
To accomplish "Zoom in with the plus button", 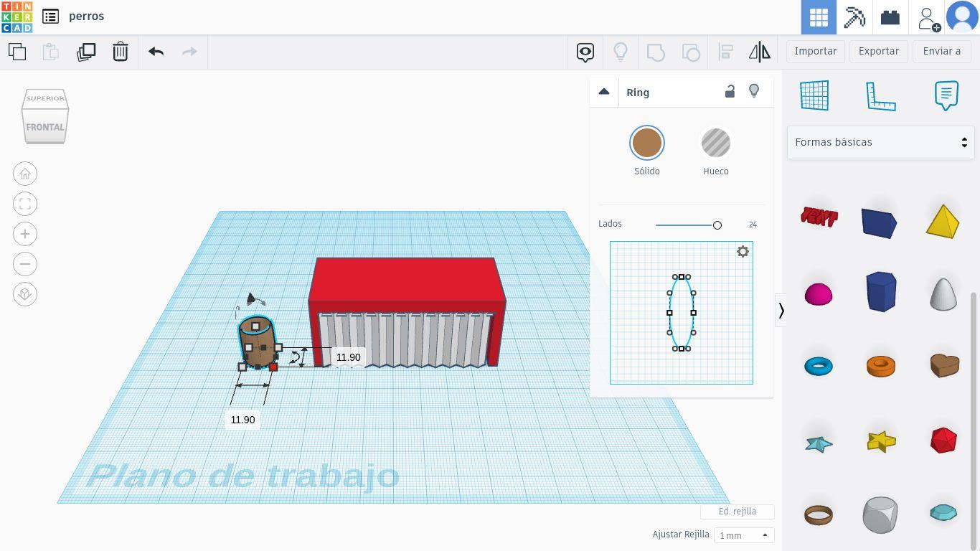I will (25, 234).
